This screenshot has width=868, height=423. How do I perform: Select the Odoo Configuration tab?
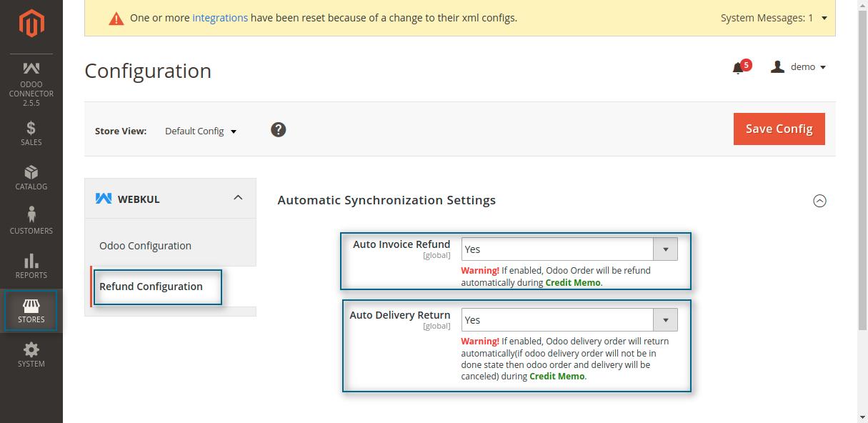pos(145,246)
